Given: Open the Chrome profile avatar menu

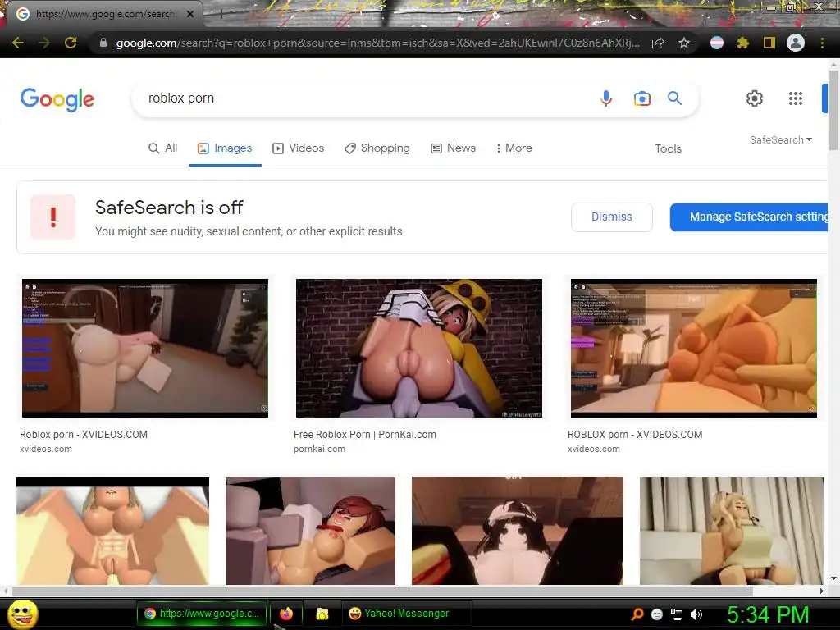Looking at the screenshot, I should coord(796,43).
